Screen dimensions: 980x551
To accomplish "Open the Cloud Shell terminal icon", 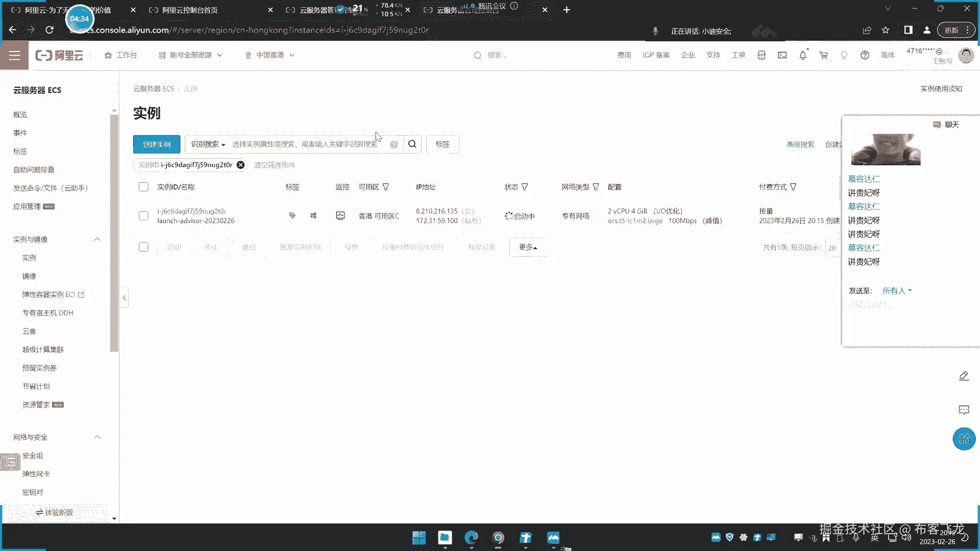I will 782,55.
